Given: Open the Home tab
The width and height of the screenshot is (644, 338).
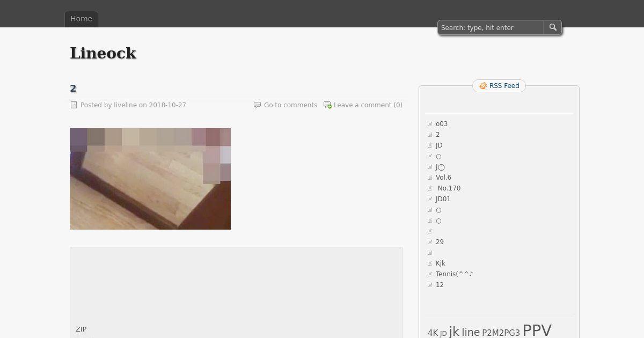Looking at the screenshot, I should click(x=82, y=19).
